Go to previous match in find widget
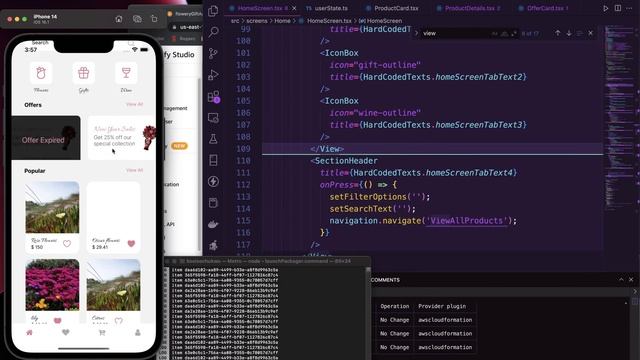 point(558,33)
